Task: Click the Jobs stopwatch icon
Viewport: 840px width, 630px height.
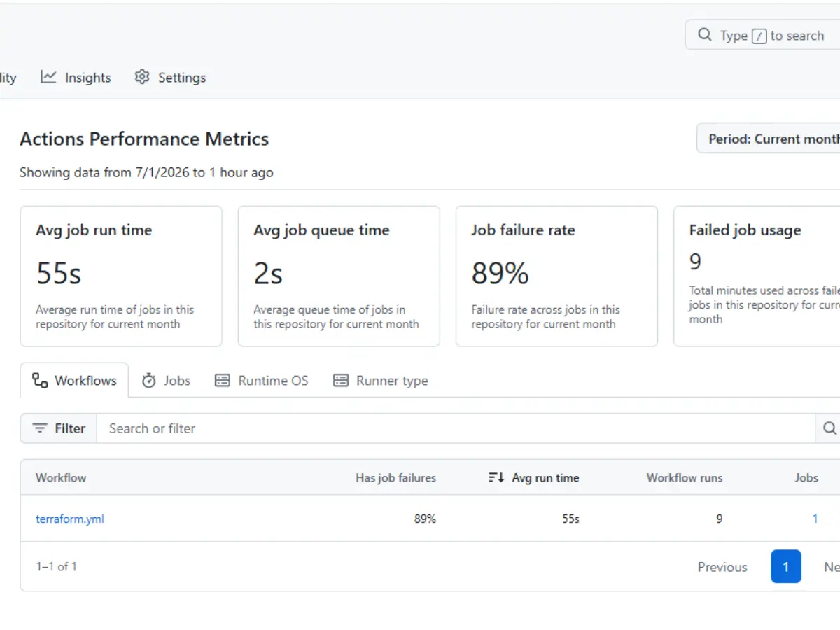Action: (148, 381)
